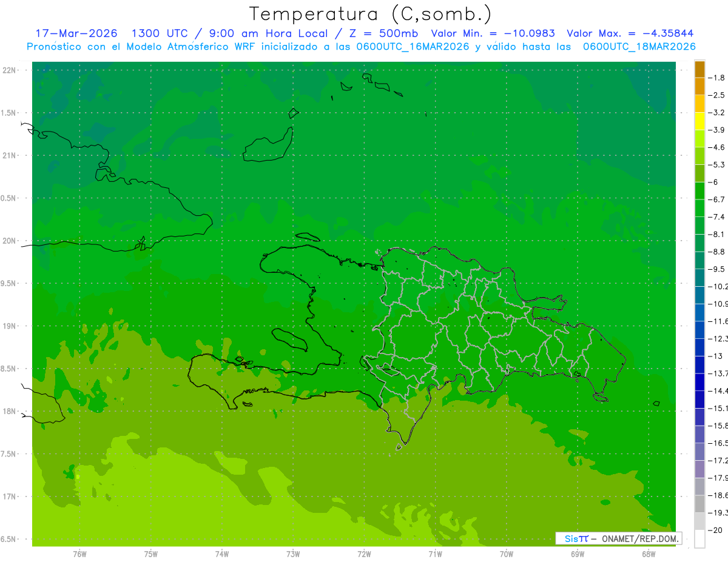
Task: Click the '70W' longitude label
Action: [x=507, y=554]
